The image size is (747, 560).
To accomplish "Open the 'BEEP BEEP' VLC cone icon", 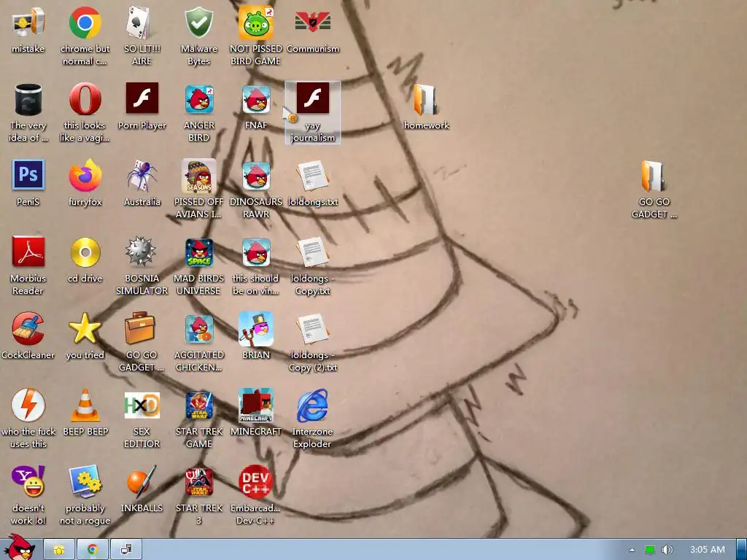I will point(85,405).
